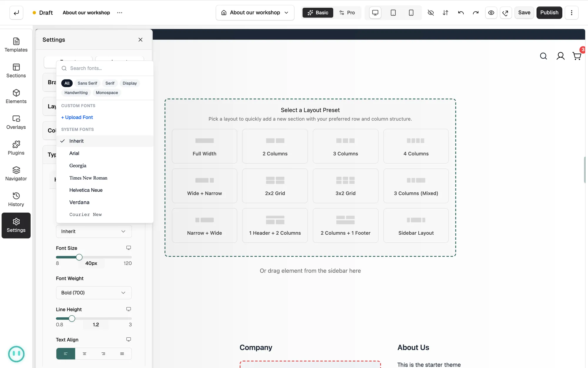This screenshot has height=368, width=588.
Task: Click the Upload Font link
Action: 77,117
